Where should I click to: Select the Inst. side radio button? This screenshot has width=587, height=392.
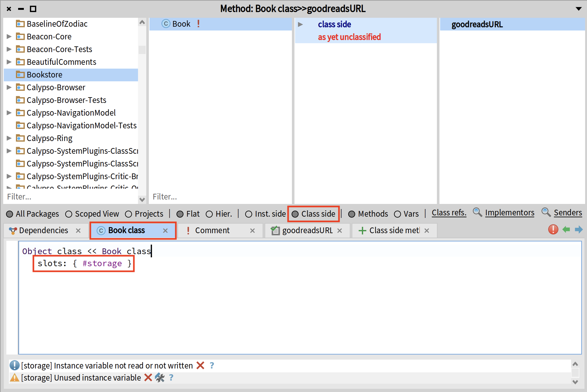coord(249,214)
